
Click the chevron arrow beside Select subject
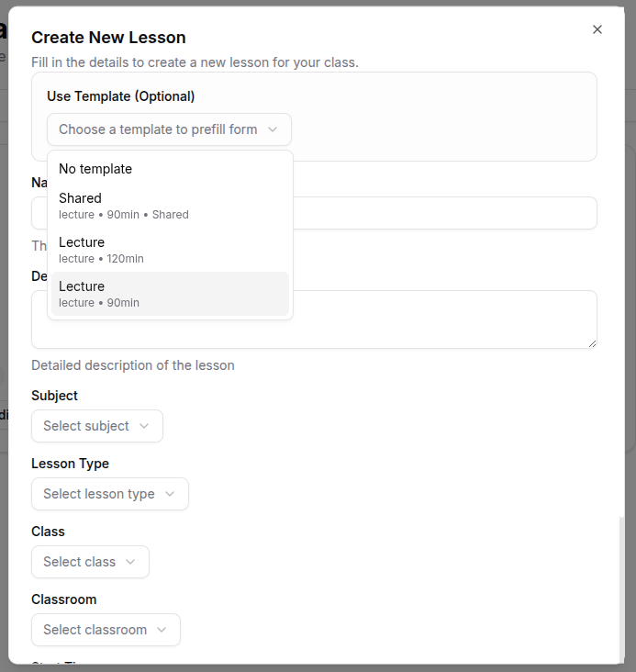(x=144, y=426)
